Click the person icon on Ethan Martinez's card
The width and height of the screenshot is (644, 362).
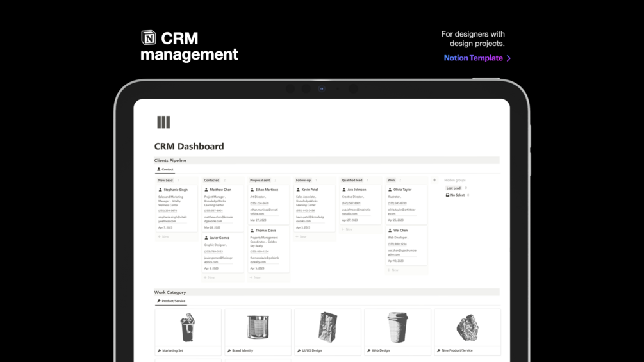(252, 190)
